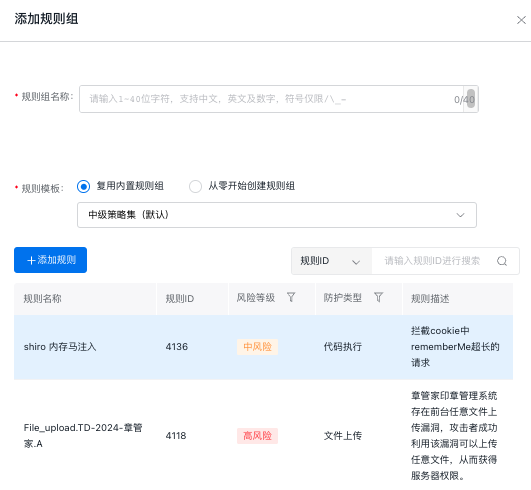
Task: Click the 文件上传 protection type cell
Action: [x=343, y=436]
